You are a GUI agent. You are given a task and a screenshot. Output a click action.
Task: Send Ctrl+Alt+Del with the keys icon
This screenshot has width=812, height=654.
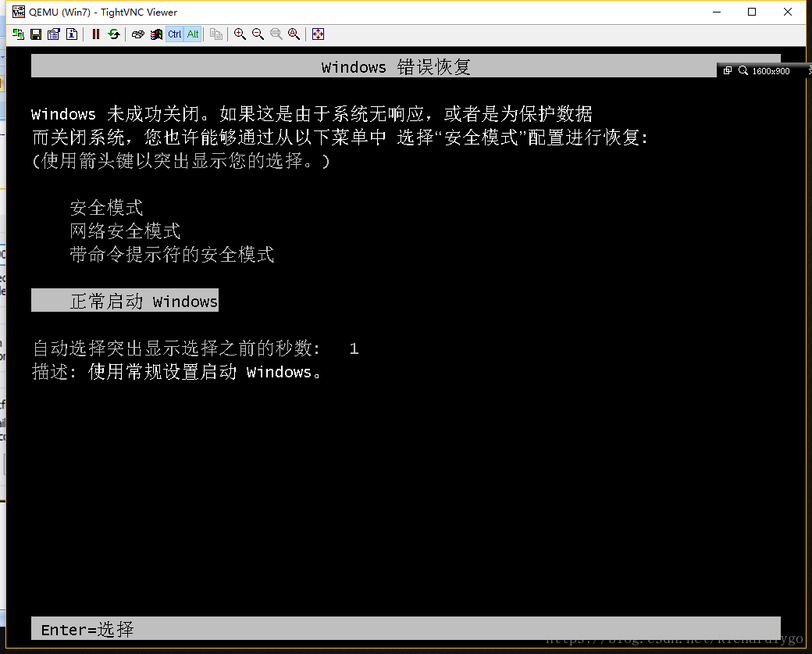click(137, 34)
